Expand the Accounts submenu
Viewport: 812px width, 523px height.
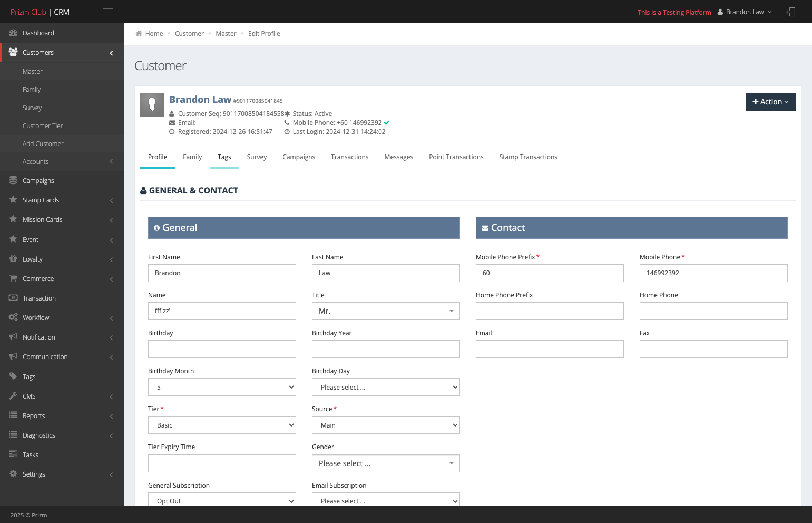tap(111, 161)
